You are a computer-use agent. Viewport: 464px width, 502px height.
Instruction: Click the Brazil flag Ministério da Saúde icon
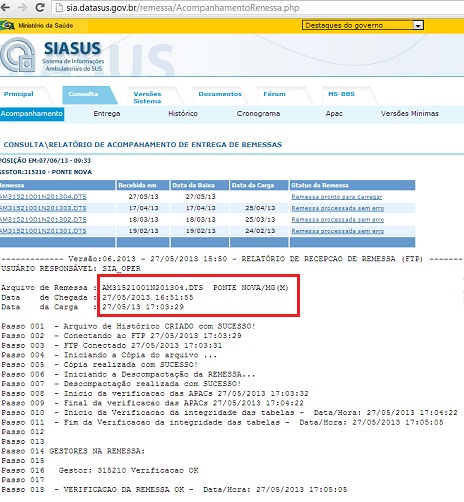point(7,25)
